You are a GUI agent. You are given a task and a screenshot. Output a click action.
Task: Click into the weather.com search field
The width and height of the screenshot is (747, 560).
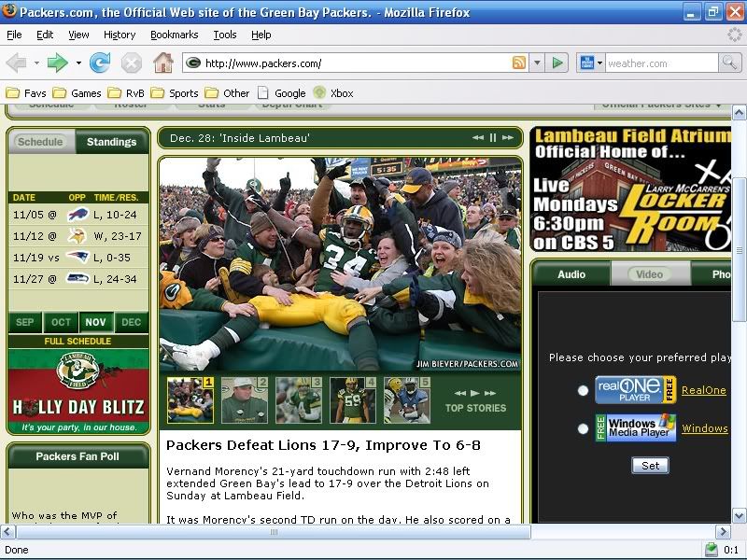(x=661, y=63)
